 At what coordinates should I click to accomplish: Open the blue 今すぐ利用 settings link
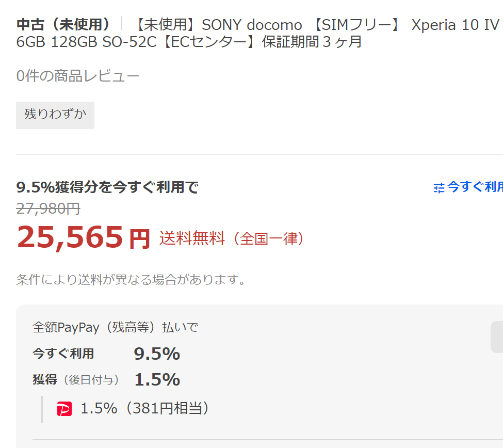(475, 187)
